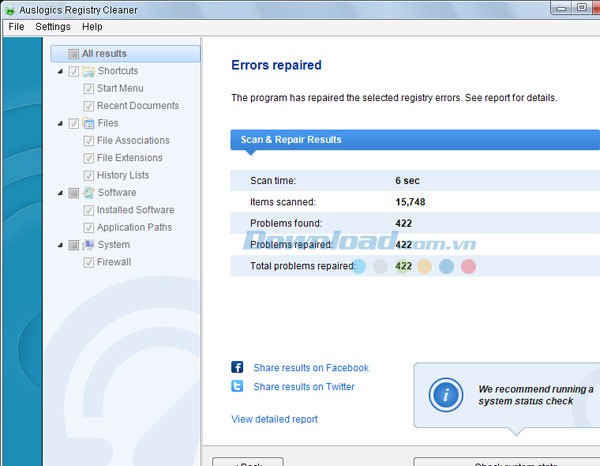
Task: Select the All results tree item
Action: (x=125, y=54)
